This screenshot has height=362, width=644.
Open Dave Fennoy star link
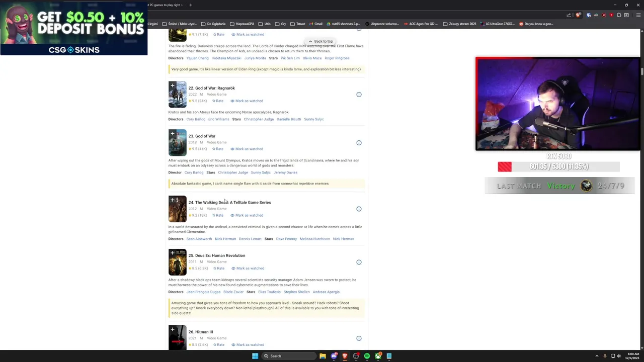[x=286, y=239]
